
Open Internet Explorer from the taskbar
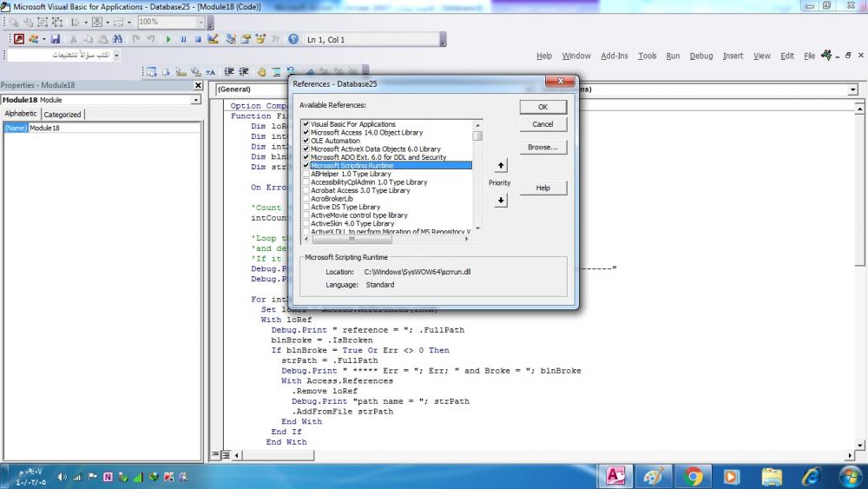pos(811,476)
